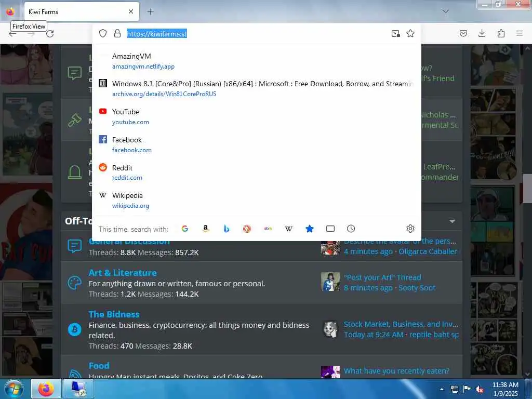Screen dimensions: 532x399
Task: Save page to Pocket
Action: 463,33
